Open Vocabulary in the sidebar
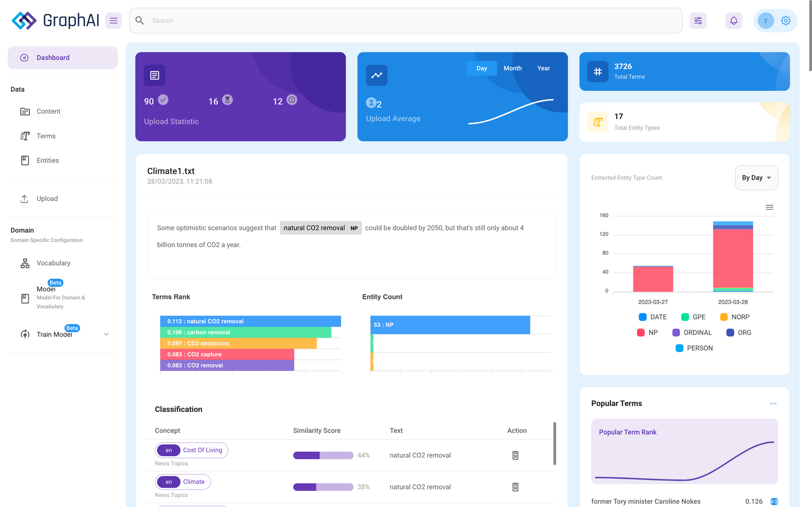Image resolution: width=812 pixels, height=507 pixels. [x=53, y=263]
